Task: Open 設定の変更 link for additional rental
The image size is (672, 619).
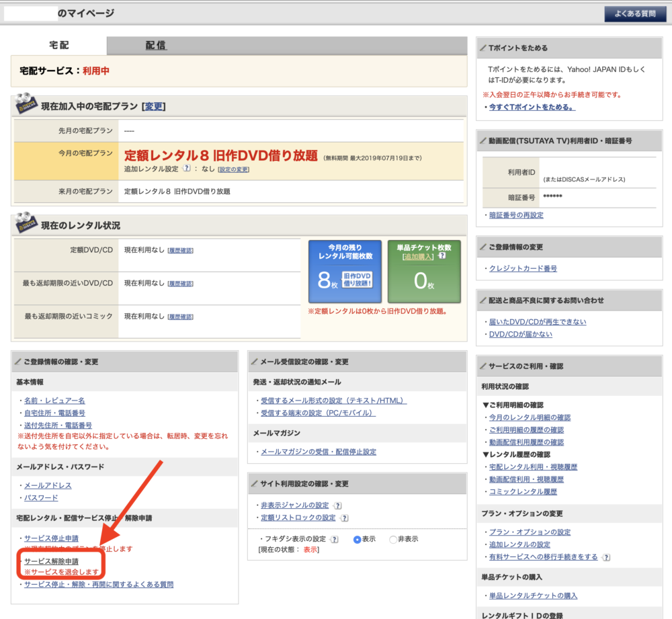Action: point(234,169)
